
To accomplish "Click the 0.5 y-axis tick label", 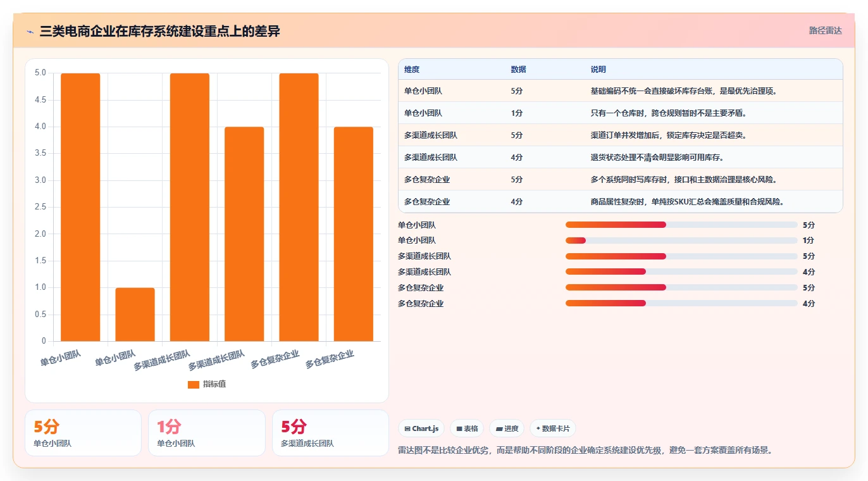I will click(x=40, y=315).
